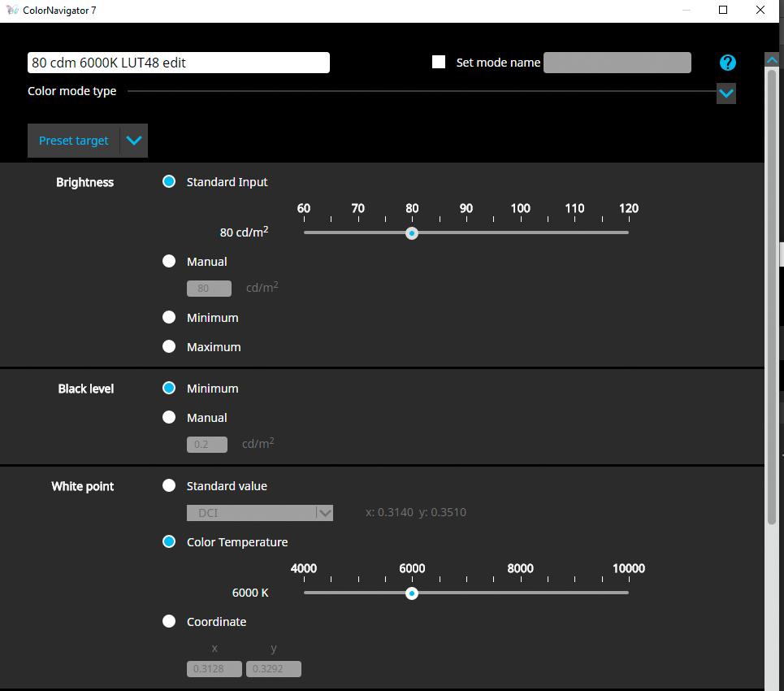Select Standard value white point option
Screen dimensions: 784x691
click(169, 485)
